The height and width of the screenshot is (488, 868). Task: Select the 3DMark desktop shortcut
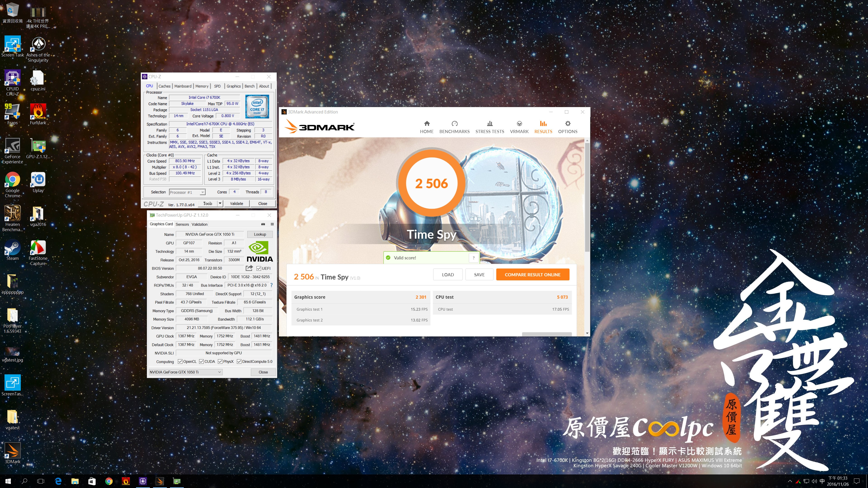(x=12, y=453)
